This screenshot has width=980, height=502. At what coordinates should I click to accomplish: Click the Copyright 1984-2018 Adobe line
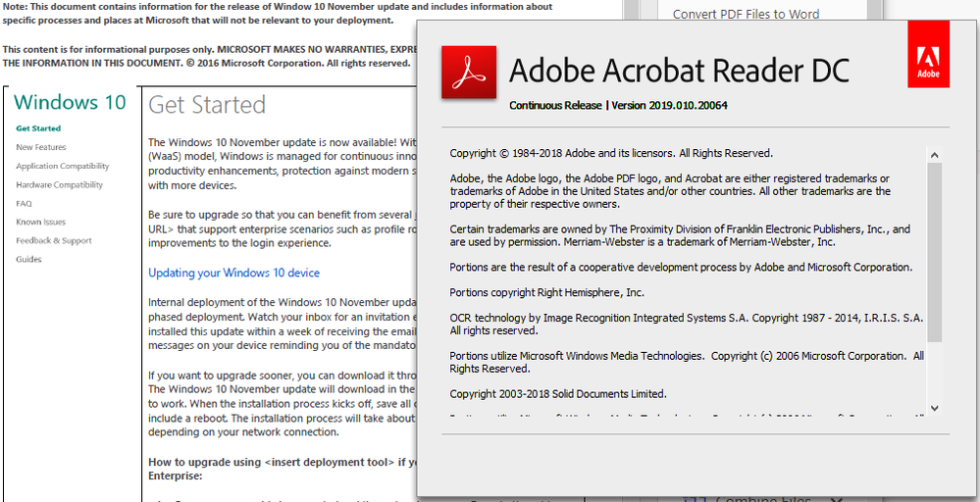pos(611,153)
